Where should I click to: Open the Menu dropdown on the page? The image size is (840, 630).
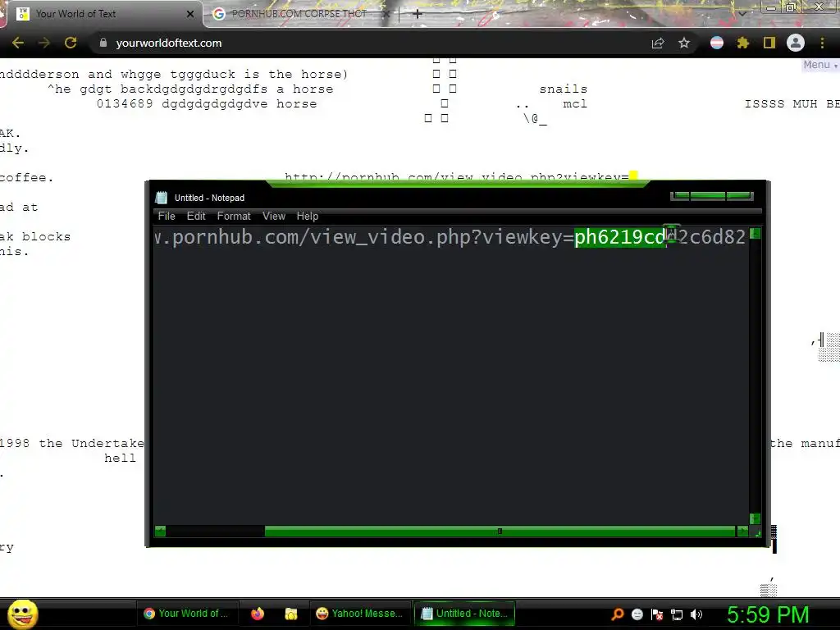pyautogui.click(x=819, y=65)
